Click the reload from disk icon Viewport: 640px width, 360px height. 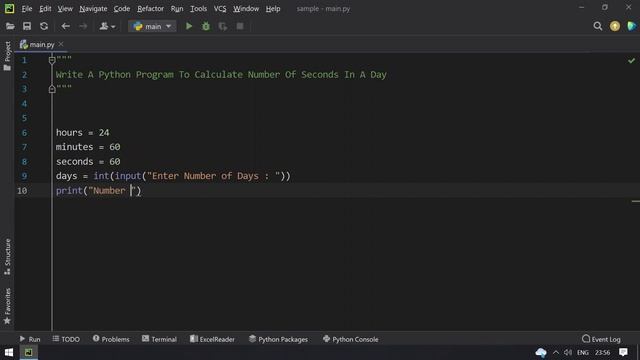pyautogui.click(x=44, y=27)
